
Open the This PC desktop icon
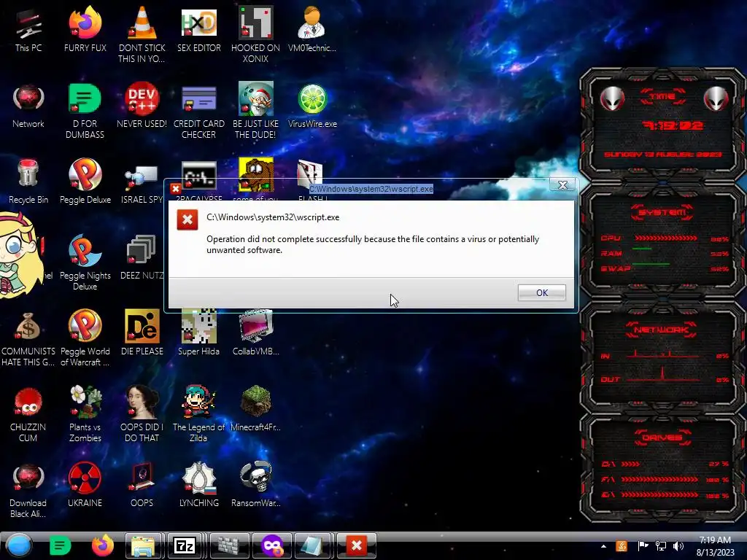click(28, 29)
